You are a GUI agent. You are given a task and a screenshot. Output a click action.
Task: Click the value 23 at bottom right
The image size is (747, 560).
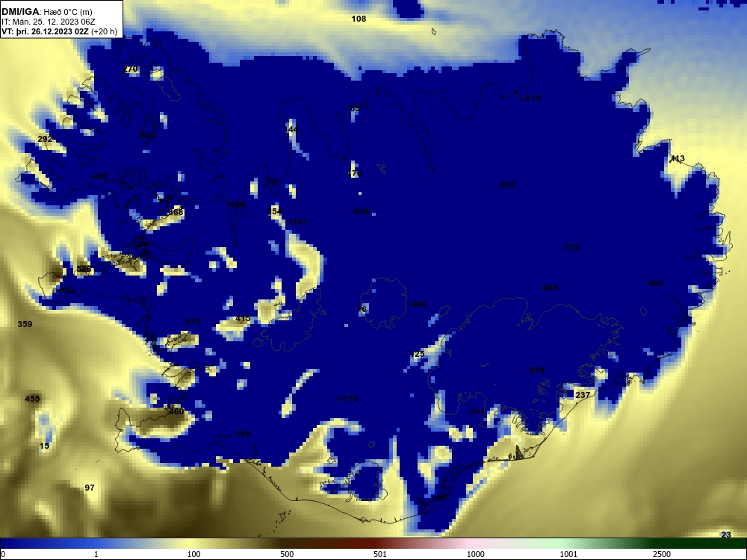click(725, 535)
